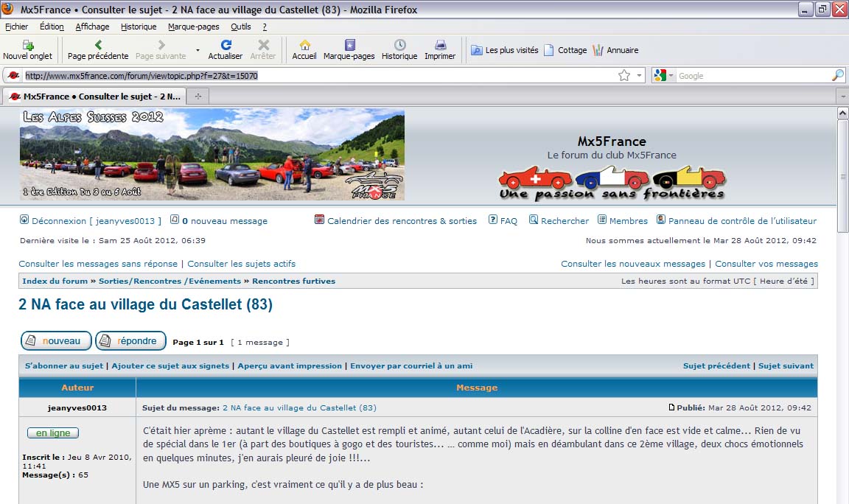Open Les plus visités bookmark folder
This screenshot has width=849, height=504.
tap(505, 50)
